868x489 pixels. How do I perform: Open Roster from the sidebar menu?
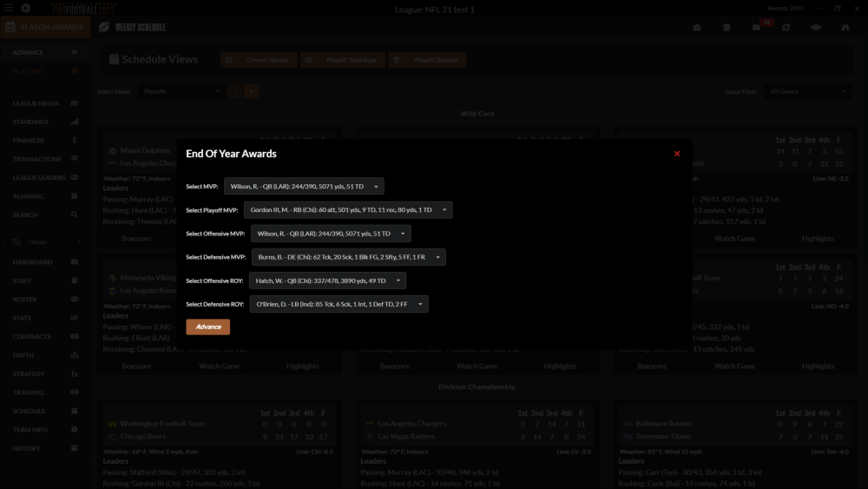click(25, 299)
